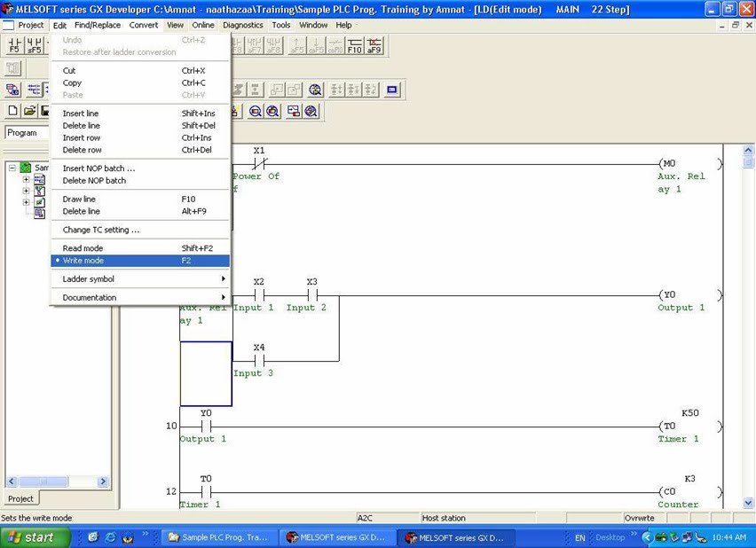The width and height of the screenshot is (756, 548).
Task: Click the globe magnifier icon on third toolbar row
Action: (315, 90)
